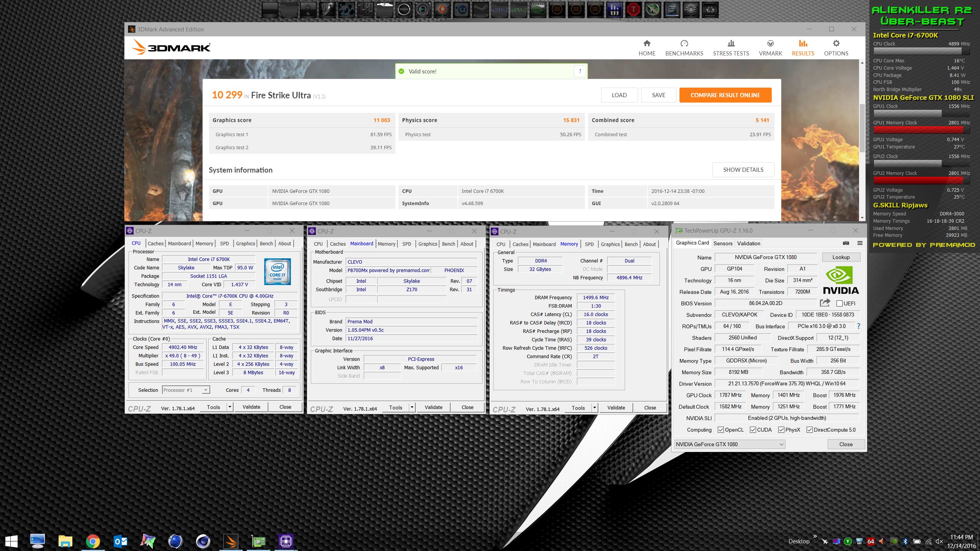
Task: Click the Bluetooth tray icon
Action: [905, 541]
